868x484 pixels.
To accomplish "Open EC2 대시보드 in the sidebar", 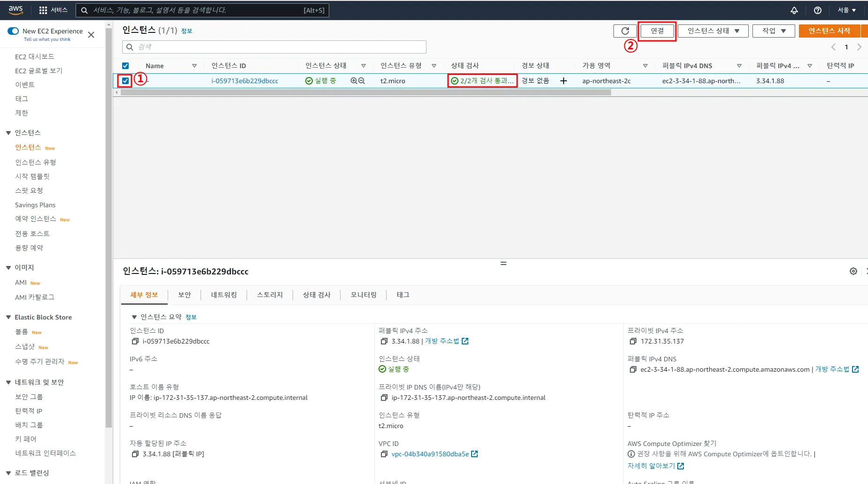I will click(x=35, y=56).
